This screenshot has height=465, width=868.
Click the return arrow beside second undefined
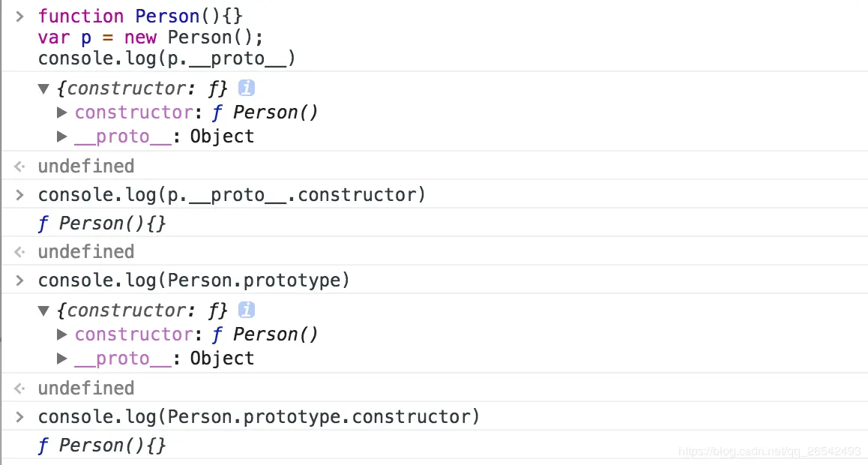coord(20,252)
